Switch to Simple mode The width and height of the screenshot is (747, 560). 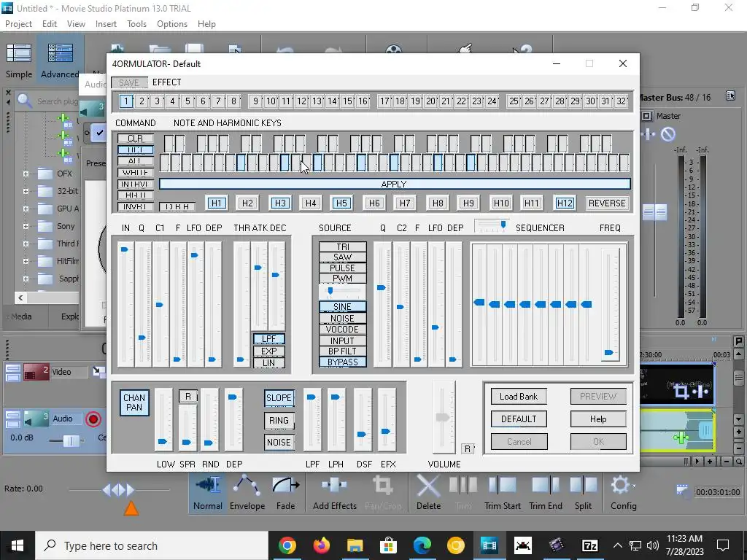(x=19, y=61)
